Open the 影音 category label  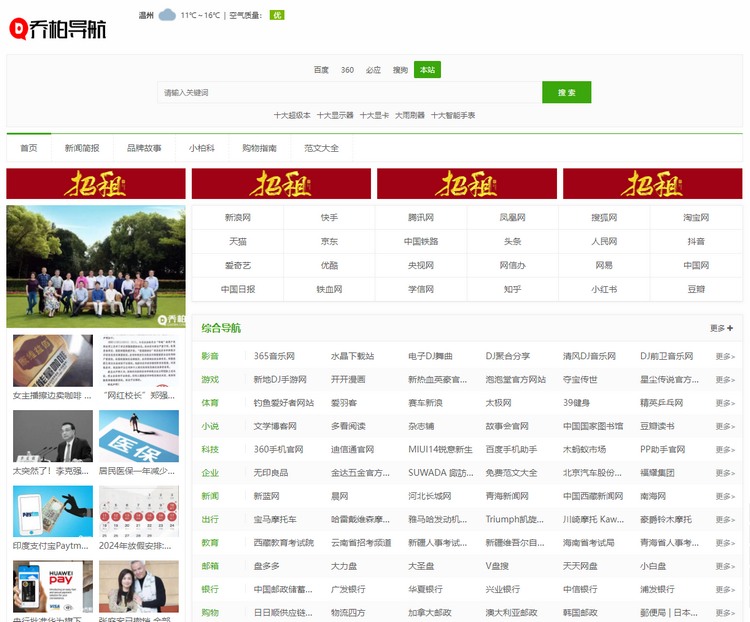coord(210,356)
